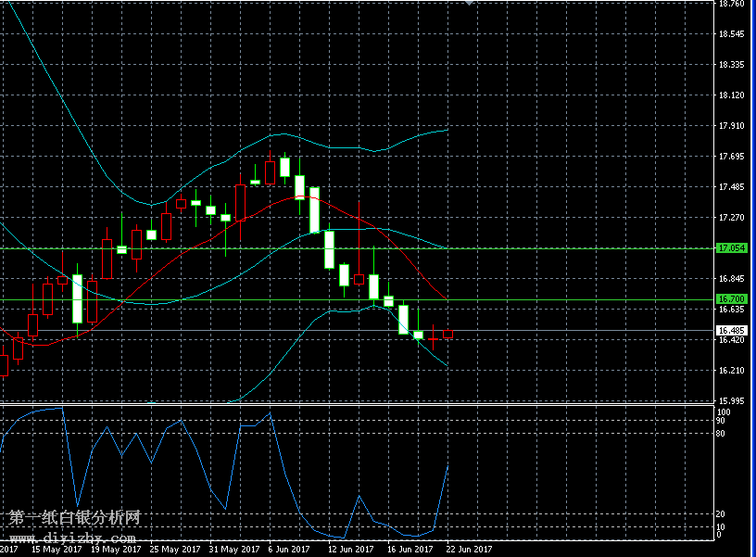Click the green 16.700 price label
Screen dimensions: 756x557
pos(731,298)
